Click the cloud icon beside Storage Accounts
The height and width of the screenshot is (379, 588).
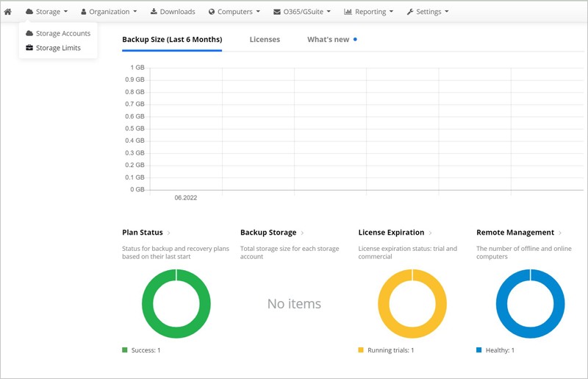point(29,33)
